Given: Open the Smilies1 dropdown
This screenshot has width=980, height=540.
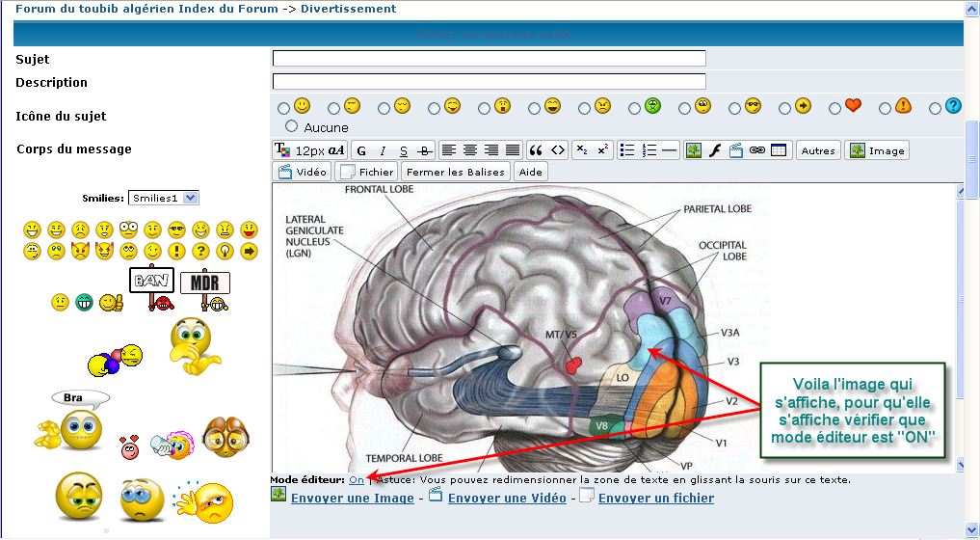Looking at the screenshot, I should click(x=163, y=198).
